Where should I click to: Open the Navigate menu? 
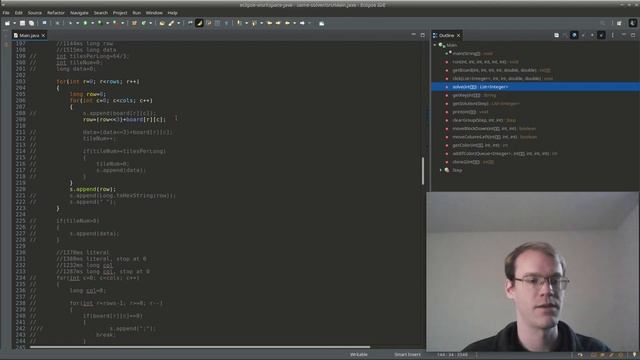[x=79, y=13]
